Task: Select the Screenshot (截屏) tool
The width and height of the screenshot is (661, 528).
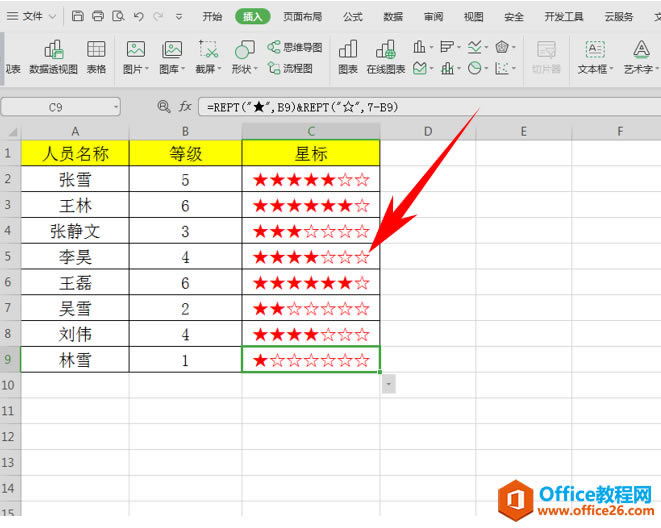Action: tap(208, 57)
